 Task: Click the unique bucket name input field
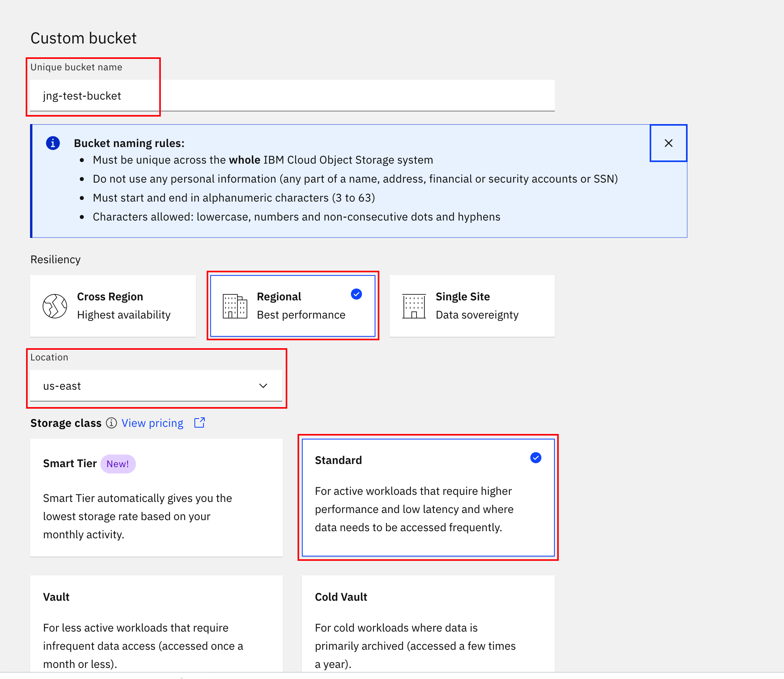[291, 95]
